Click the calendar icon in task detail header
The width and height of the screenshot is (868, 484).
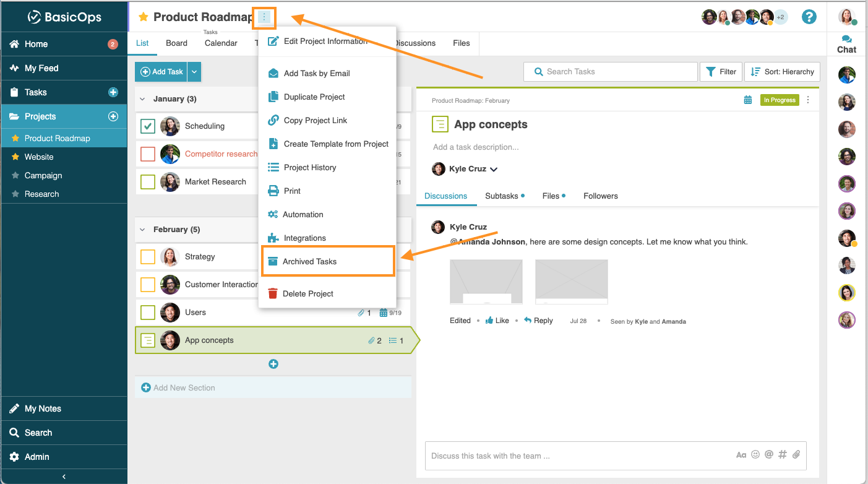click(x=748, y=100)
